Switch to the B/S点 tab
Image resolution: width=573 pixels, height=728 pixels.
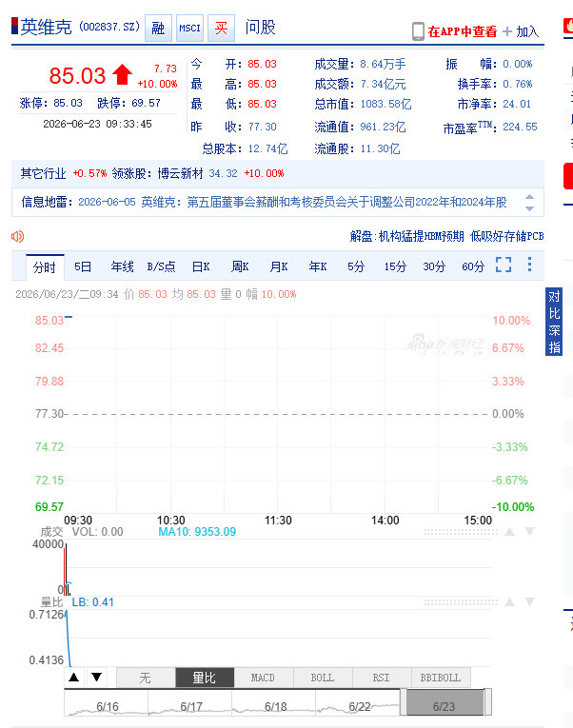click(x=161, y=266)
